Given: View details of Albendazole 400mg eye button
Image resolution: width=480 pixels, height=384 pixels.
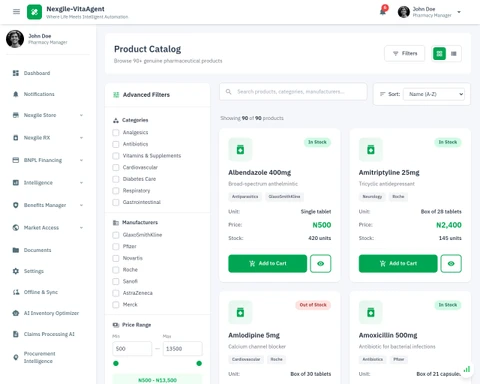Looking at the screenshot, I should (320, 263).
